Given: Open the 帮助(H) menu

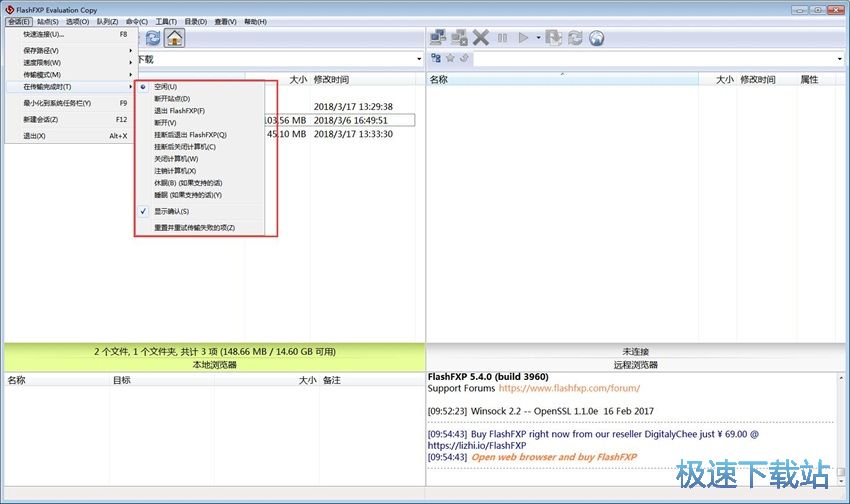Looking at the screenshot, I should [x=255, y=22].
